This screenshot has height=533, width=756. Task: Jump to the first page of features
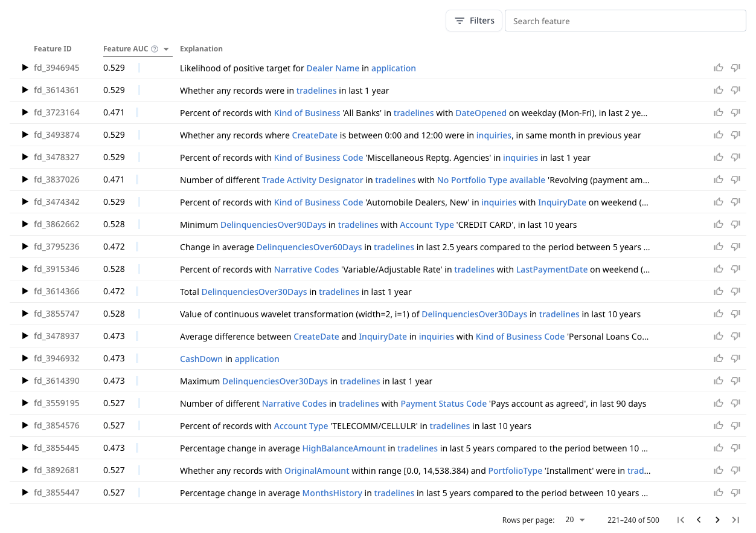point(681,520)
